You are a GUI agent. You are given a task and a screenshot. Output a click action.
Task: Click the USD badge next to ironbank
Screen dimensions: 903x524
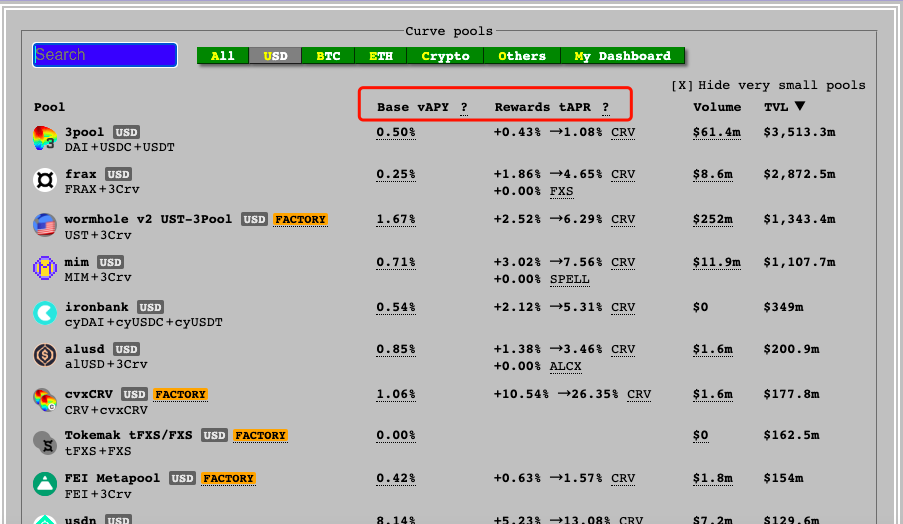[150, 307]
